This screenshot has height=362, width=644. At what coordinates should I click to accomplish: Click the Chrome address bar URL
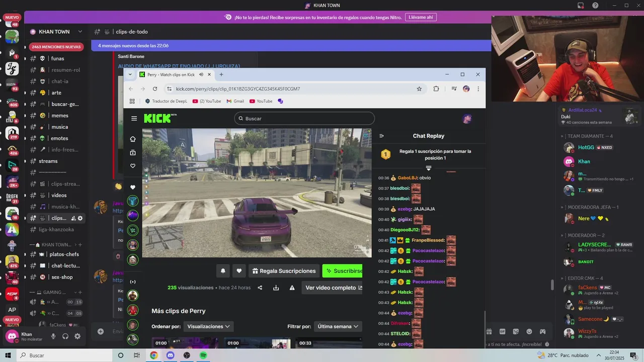(238, 89)
